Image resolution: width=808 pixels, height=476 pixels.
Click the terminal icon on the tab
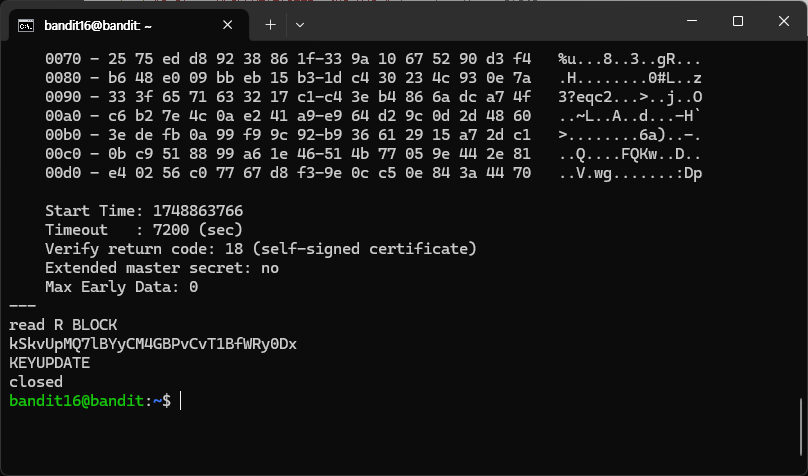(x=26, y=25)
